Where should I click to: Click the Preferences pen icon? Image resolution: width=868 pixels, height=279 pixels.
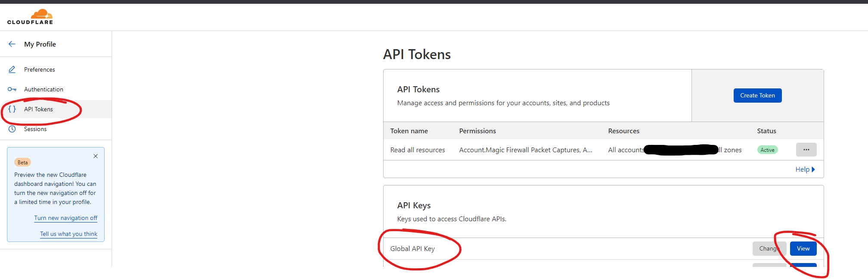[x=12, y=69]
